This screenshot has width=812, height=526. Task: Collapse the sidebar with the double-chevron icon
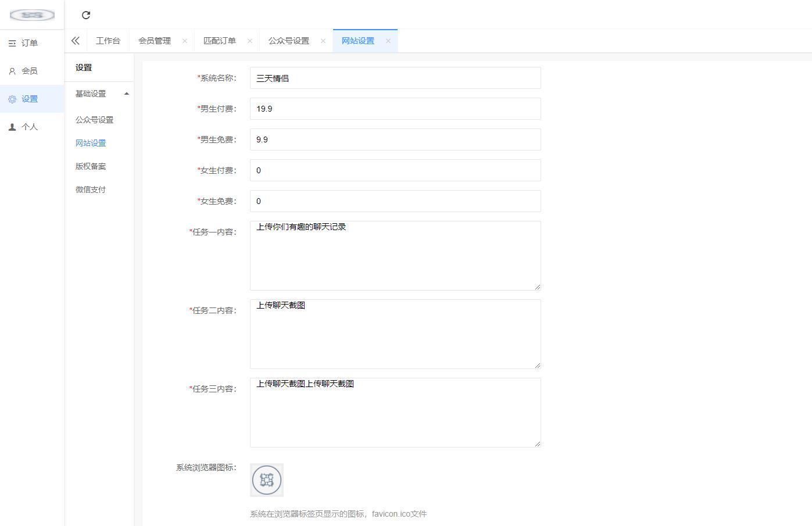(76, 41)
